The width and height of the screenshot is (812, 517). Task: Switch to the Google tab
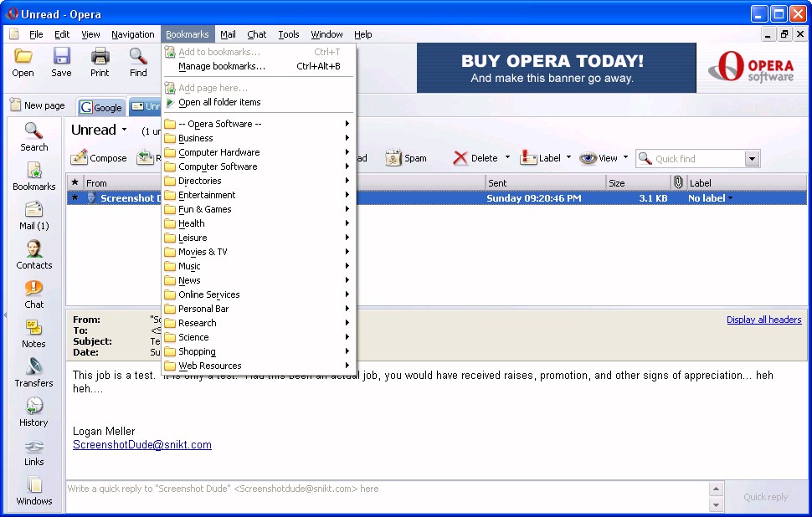point(101,107)
